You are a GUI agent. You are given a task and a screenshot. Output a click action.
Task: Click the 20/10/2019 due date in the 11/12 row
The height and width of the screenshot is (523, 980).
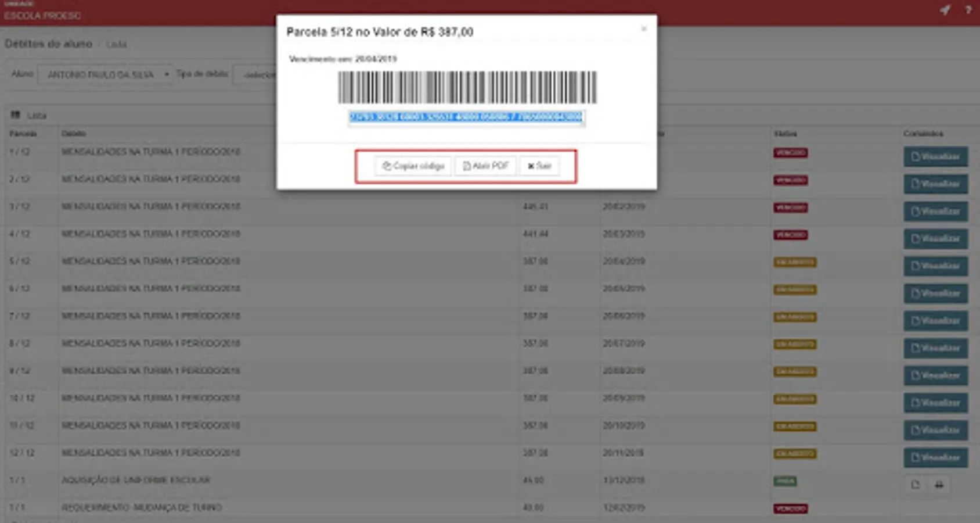pos(624,425)
